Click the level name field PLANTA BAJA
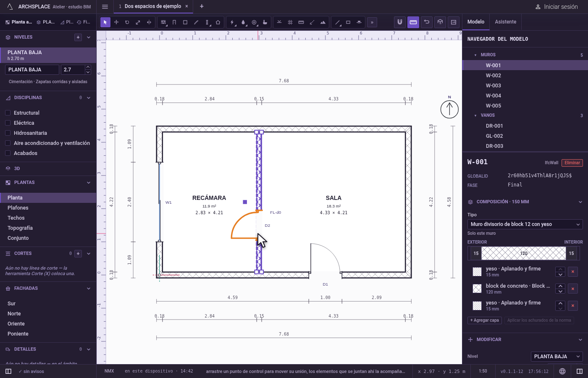588x378 pixels. pos(32,70)
